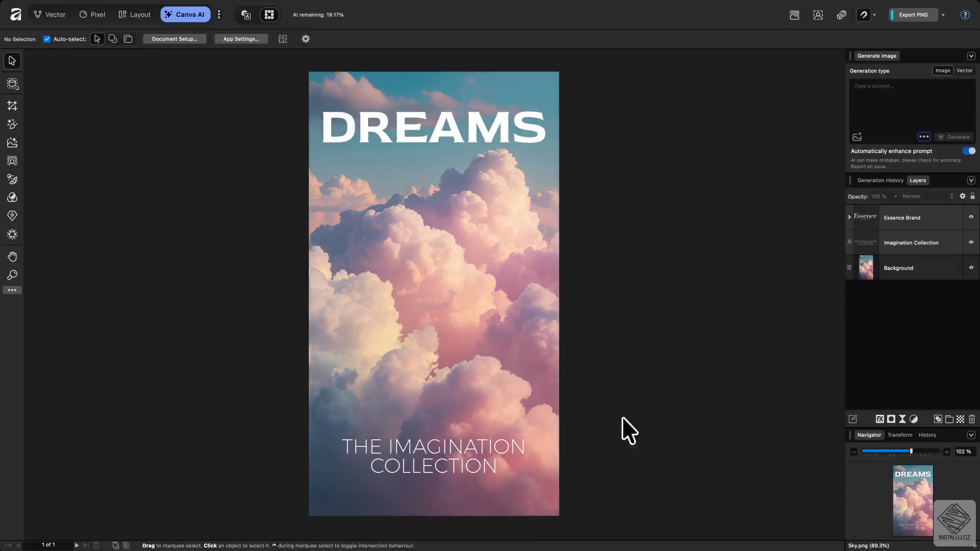Click the crop tool icon
980x551 pixels.
(12, 106)
